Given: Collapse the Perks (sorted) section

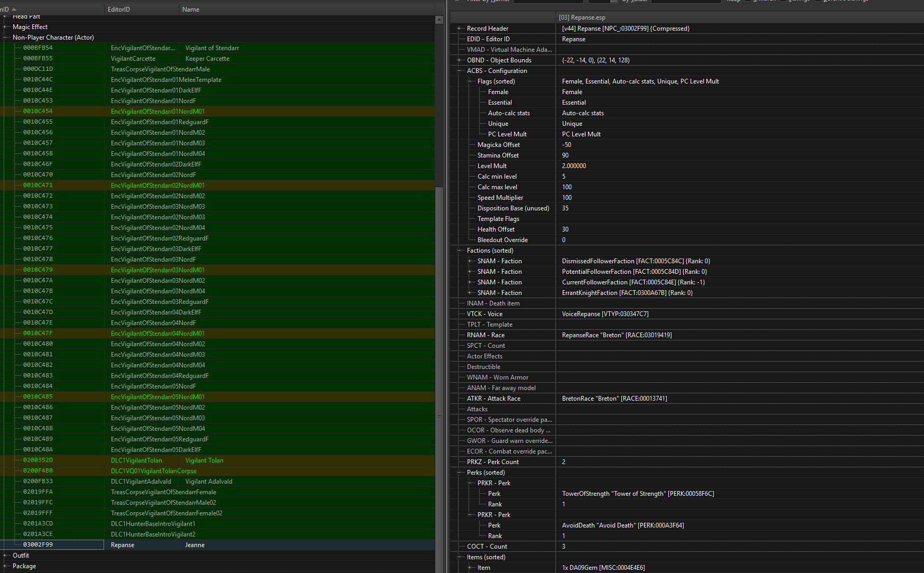Looking at the screenshot, I should [x=459, y=473].
